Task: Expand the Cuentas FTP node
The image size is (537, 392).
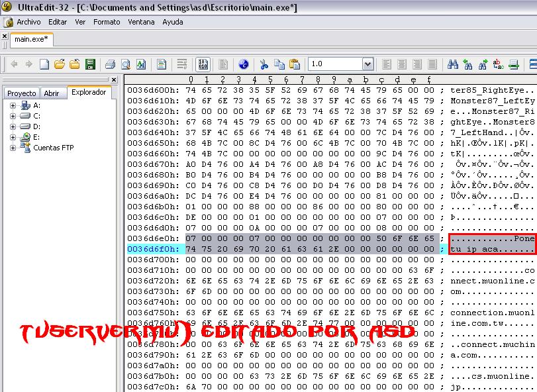Action: [x=13, y=148]
